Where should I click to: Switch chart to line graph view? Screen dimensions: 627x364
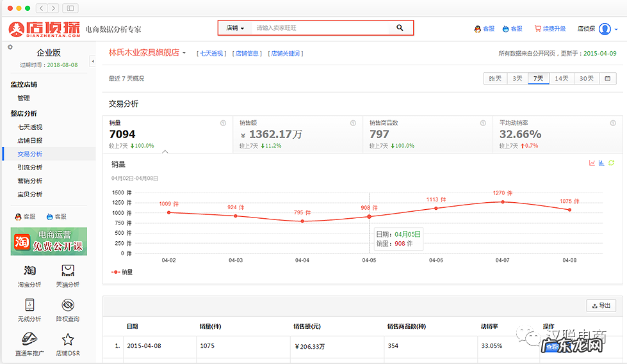click(592, 163)
